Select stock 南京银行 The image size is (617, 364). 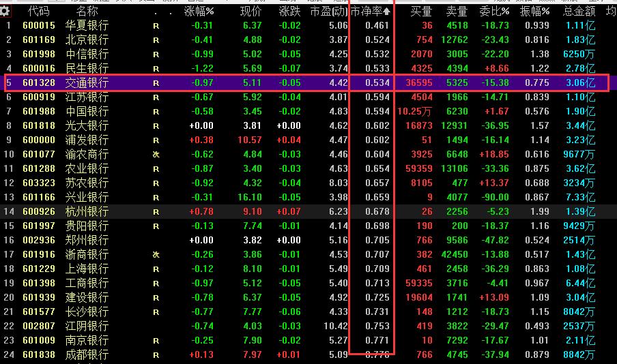pos(87,340)
